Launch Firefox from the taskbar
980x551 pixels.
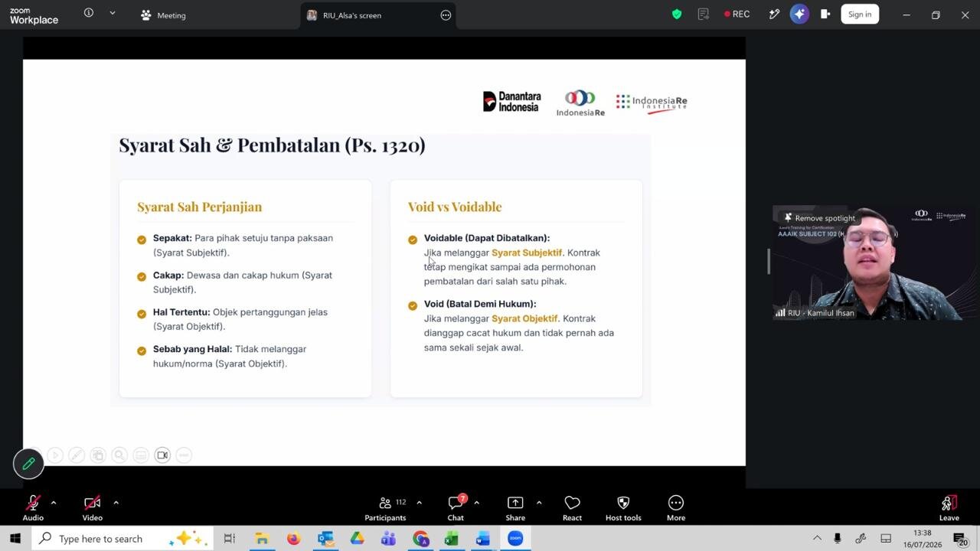coord(293,539)
